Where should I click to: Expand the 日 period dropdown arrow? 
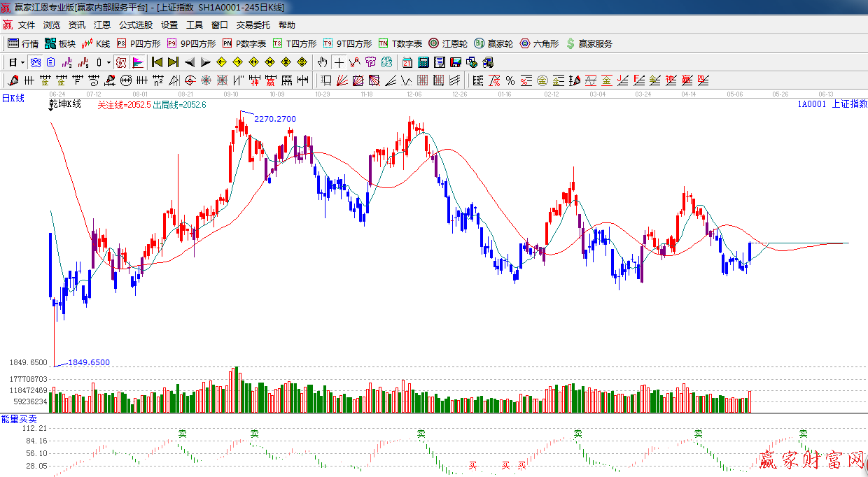(22, 62)
